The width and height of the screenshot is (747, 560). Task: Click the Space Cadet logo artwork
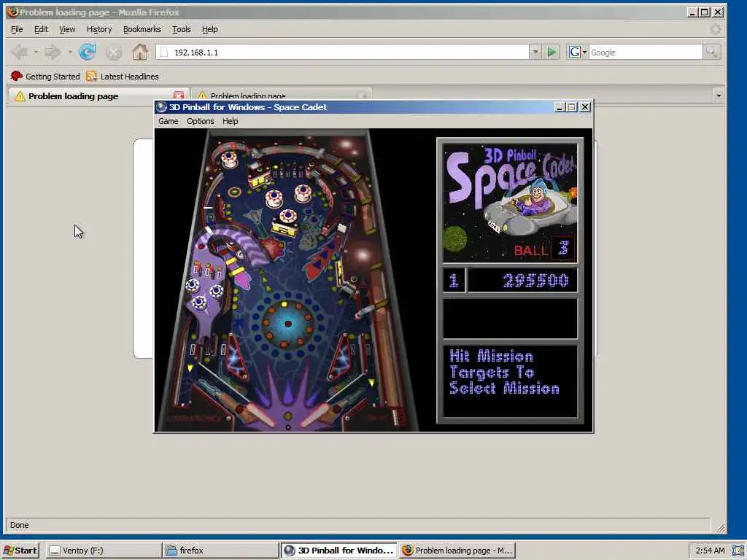[x=510, y=203]
